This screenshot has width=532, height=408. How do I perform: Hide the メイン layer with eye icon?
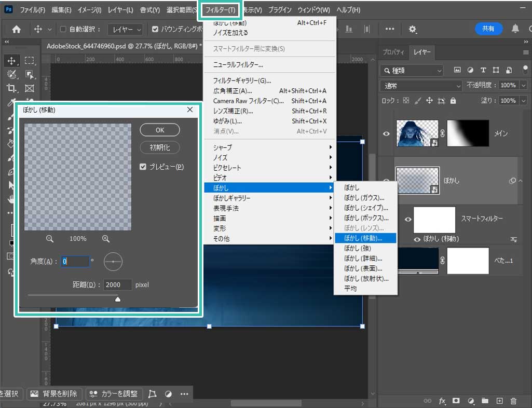click(386, 134)
